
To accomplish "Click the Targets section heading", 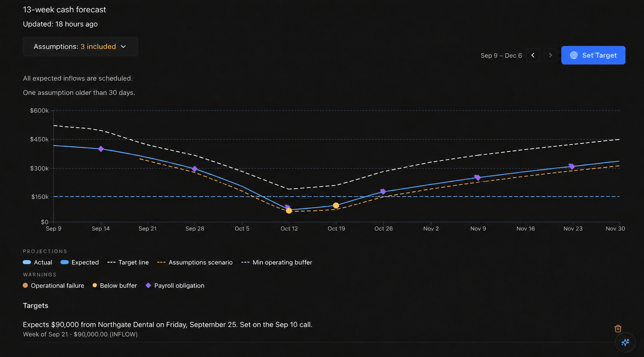I will click(36, 306).
